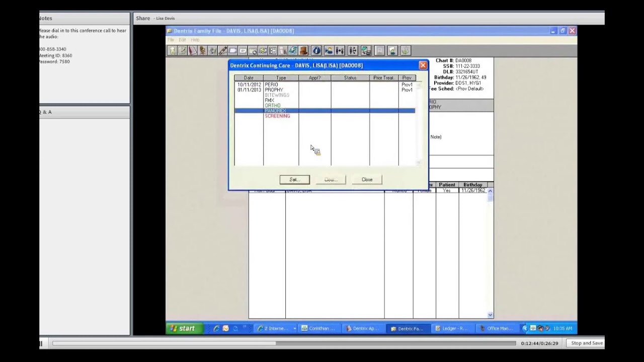
Task: Click the list-form toolbar icon
Action: click(x=273, y=50)
